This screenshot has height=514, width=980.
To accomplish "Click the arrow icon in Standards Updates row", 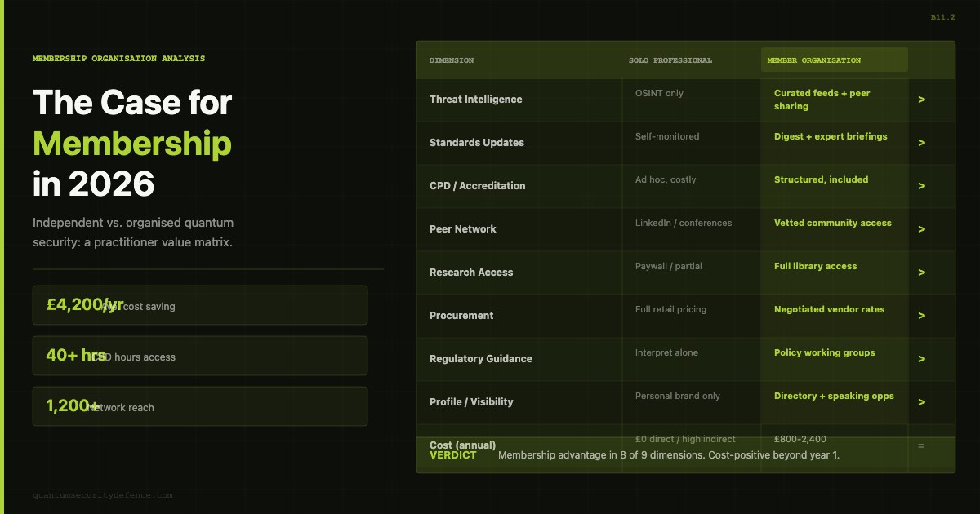I will pyautogui.click(x=921, y=143).
